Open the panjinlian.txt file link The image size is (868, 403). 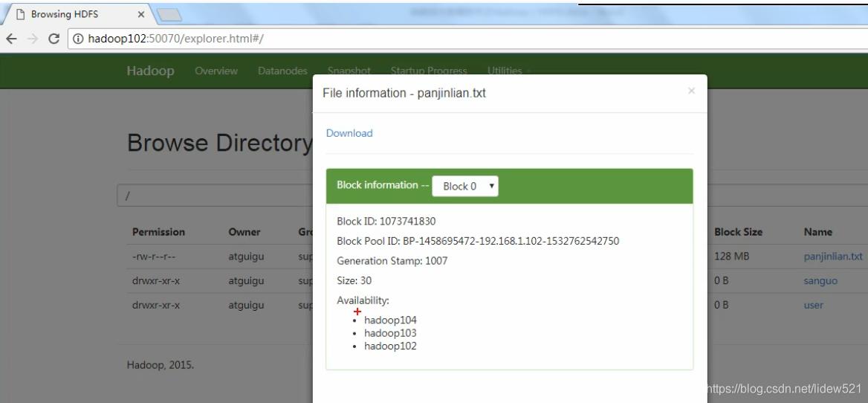pos(832,256)
